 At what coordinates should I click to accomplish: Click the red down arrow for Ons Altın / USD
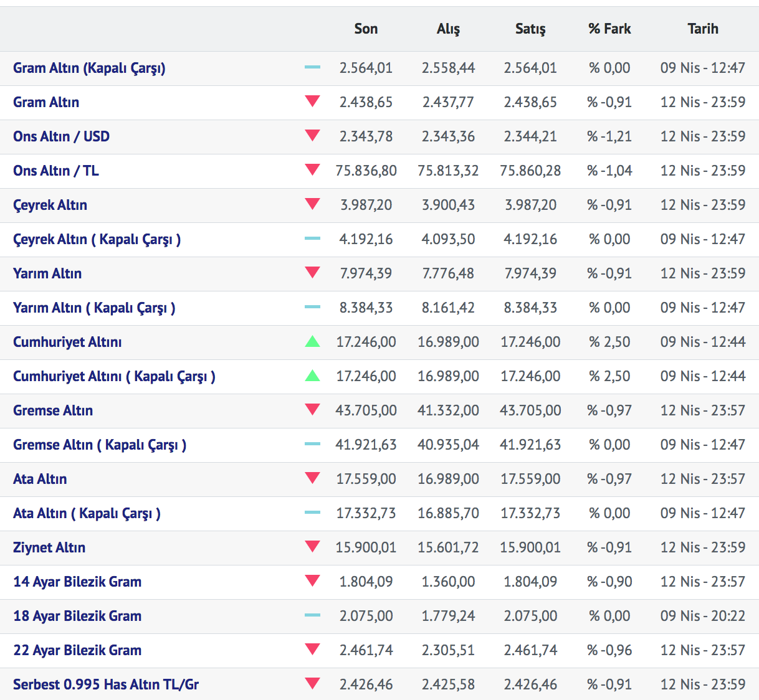312,135
